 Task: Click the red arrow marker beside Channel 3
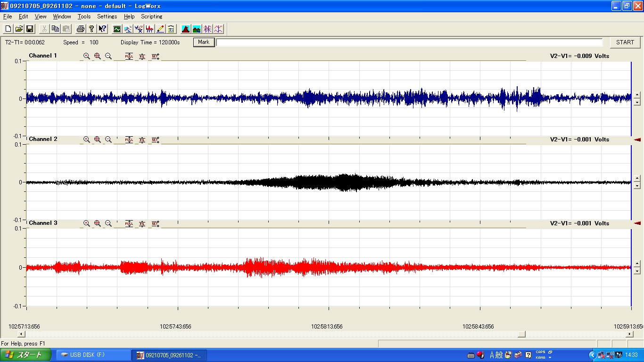coord(637,223)
